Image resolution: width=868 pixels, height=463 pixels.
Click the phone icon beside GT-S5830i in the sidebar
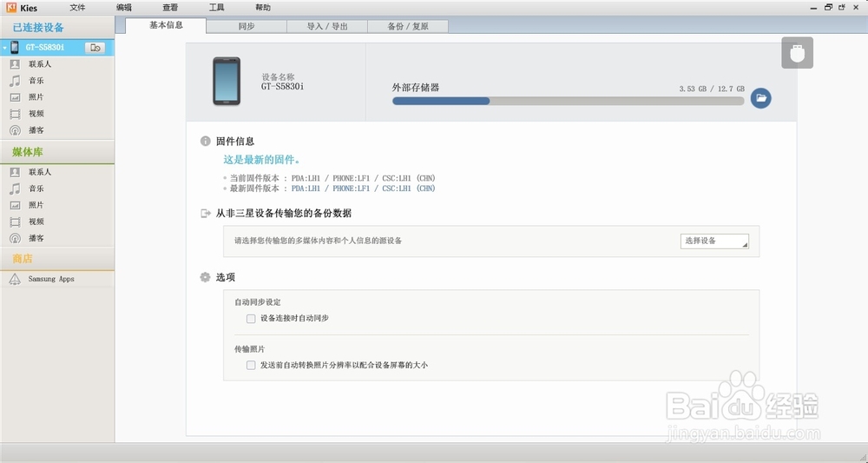tap(15, 47)
